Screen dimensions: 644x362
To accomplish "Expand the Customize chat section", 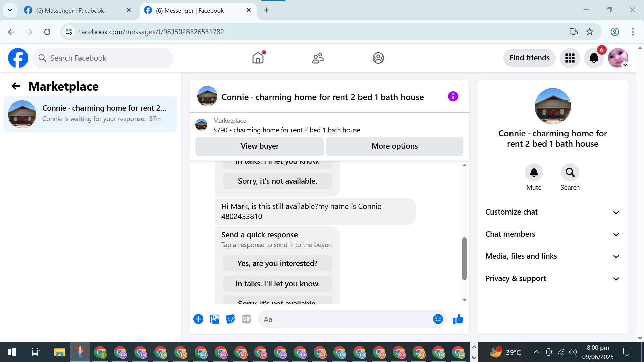I will point(552,212).
